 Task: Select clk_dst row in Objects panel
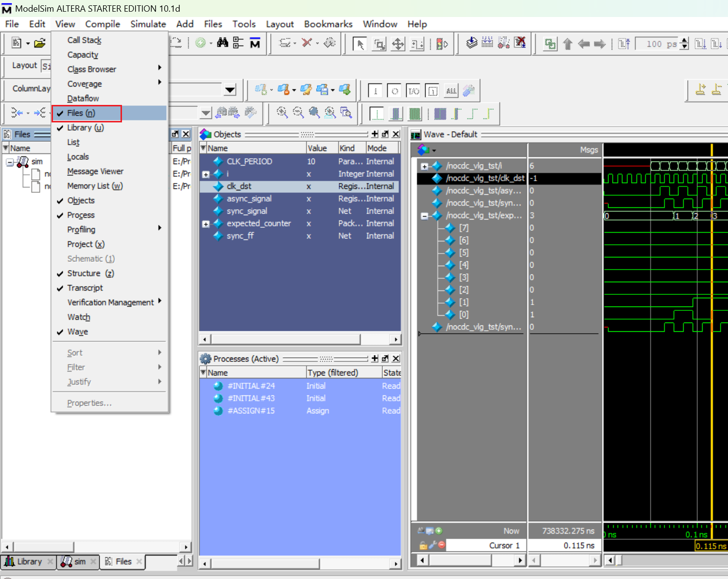299,187
